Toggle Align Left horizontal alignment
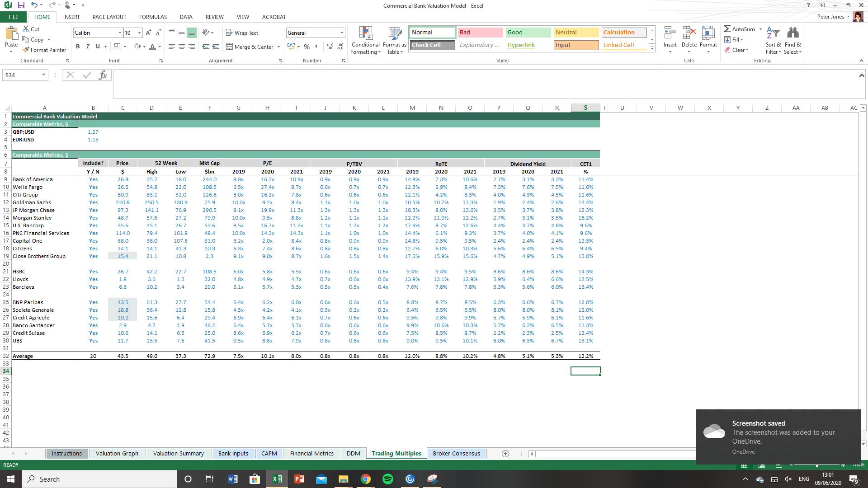 pos(172,47)
